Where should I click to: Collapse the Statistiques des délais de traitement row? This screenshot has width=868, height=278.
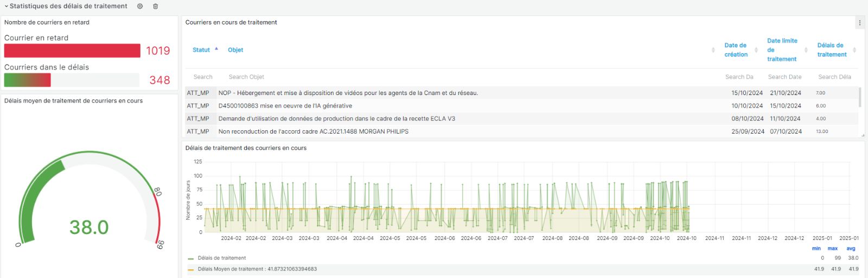point(7,7)
